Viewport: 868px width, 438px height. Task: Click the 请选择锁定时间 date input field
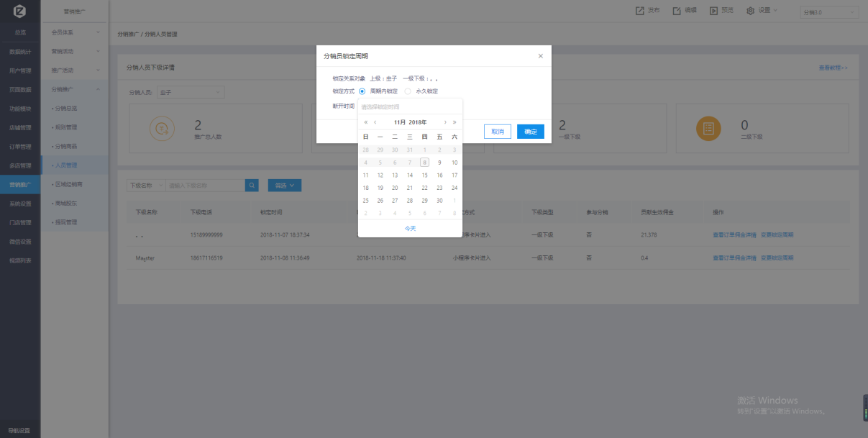pos(410,106)
